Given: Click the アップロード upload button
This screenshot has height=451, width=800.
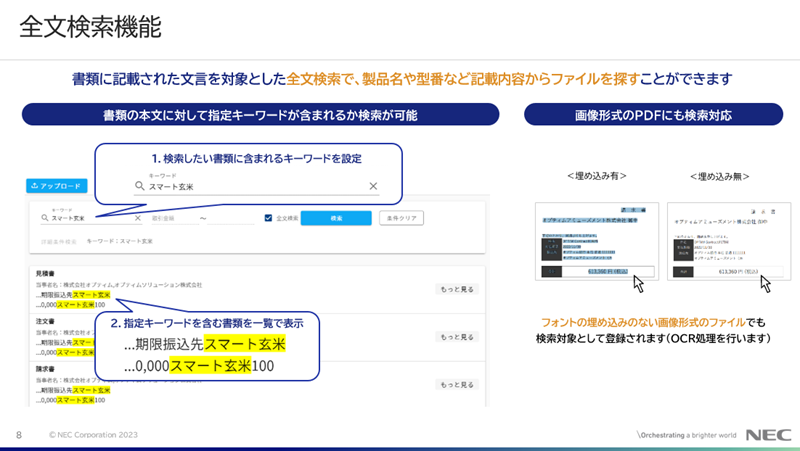Looking at the screenshot, I should click(56, 186).
